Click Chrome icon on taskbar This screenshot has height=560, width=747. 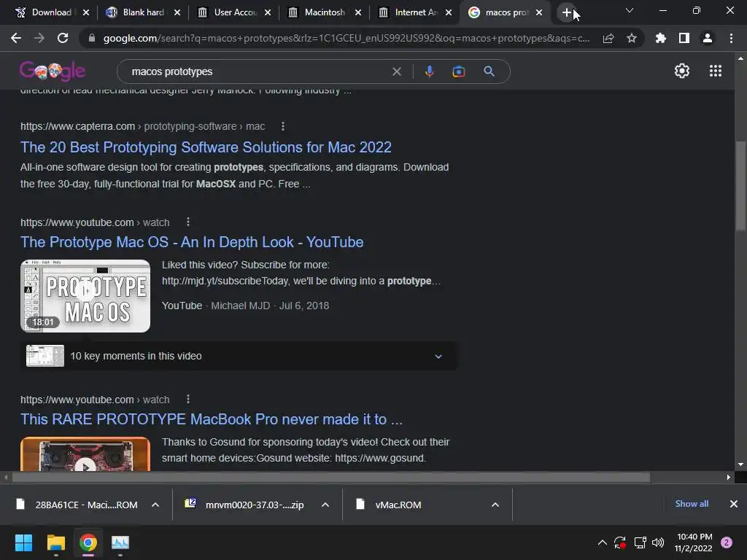[88, 542]
